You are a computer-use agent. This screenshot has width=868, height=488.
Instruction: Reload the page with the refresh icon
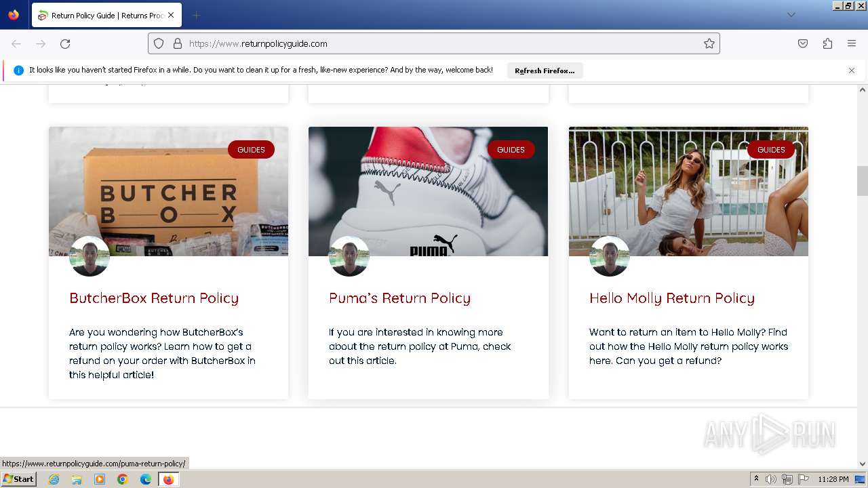coord(65,43)
